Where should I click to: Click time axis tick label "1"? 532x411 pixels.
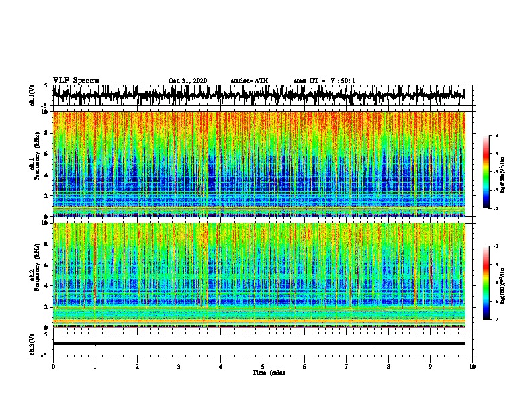[95, 367]
